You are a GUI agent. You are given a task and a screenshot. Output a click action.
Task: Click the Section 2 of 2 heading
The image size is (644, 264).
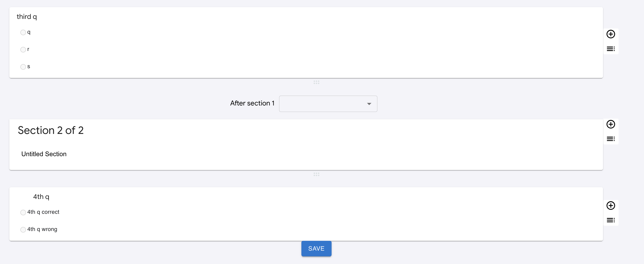pyautogui.click(x=51, y=131)
